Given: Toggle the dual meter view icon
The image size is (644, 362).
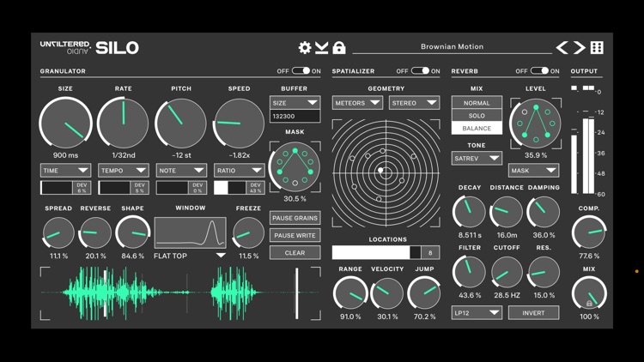Looking at the screenshot, I should [588, 87].
